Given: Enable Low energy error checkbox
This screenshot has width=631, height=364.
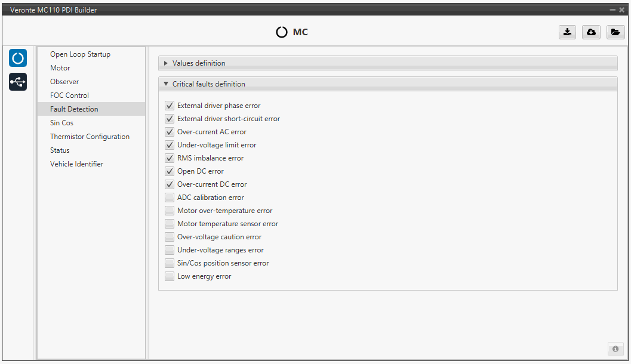Looking at the screenshot, I should (170, 276).
